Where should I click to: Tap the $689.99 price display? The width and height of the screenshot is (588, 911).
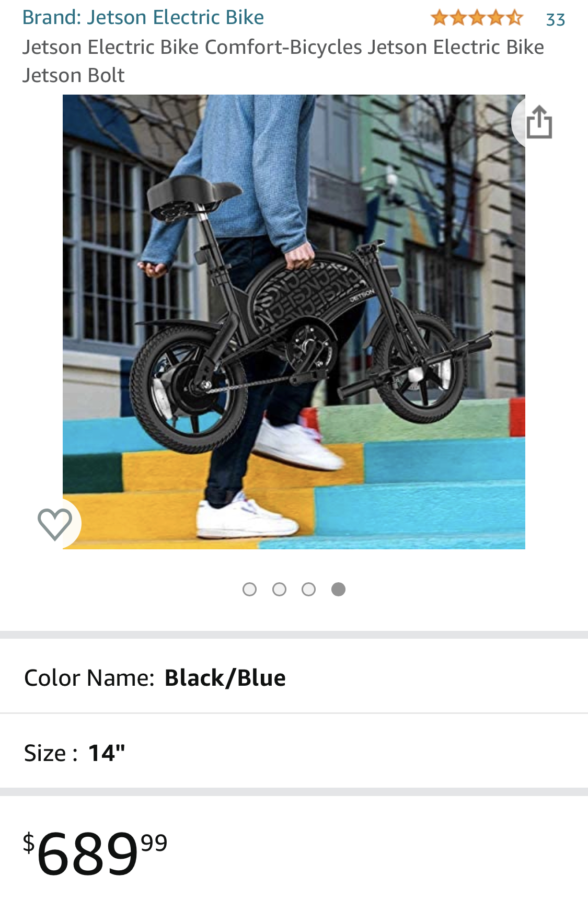95,853
